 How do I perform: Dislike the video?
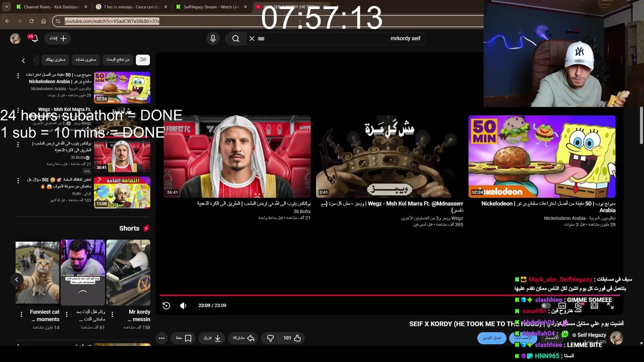(270, 338)
